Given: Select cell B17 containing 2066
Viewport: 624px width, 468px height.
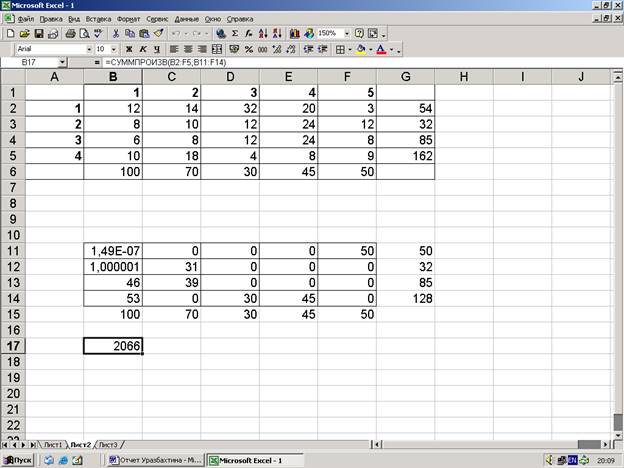Looking at the screenshot, I should (113, 346).
